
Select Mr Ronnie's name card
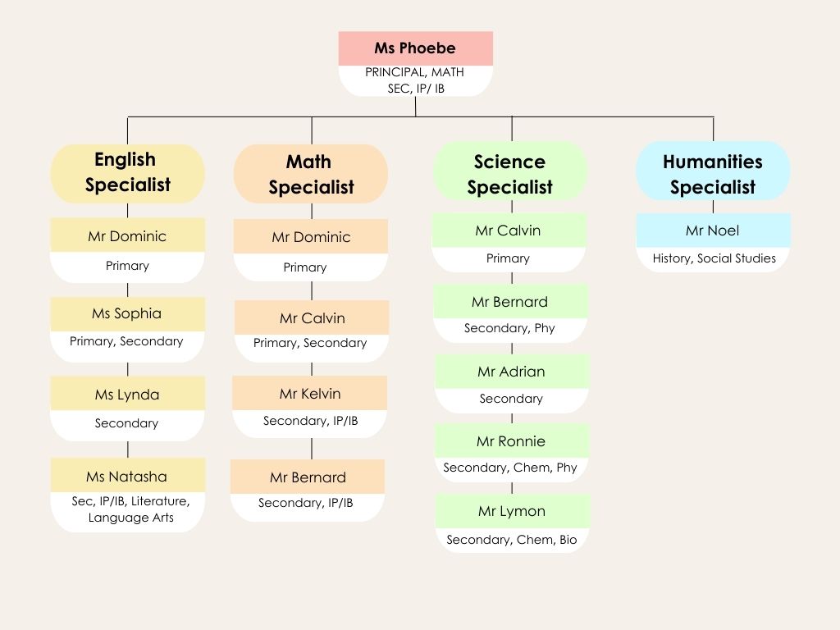point(512,453)
